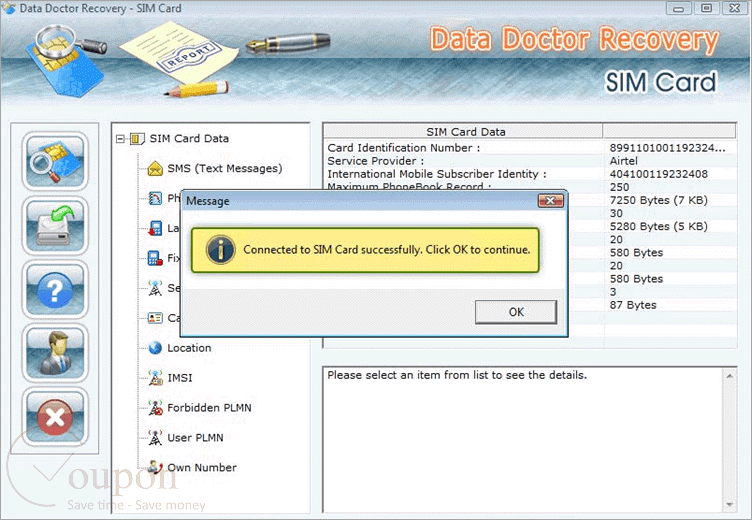The height and width of the screenshot is (520, 752).
Task: Click the Forbidden PLMN tower icon
Action: [x=155, y=408]
